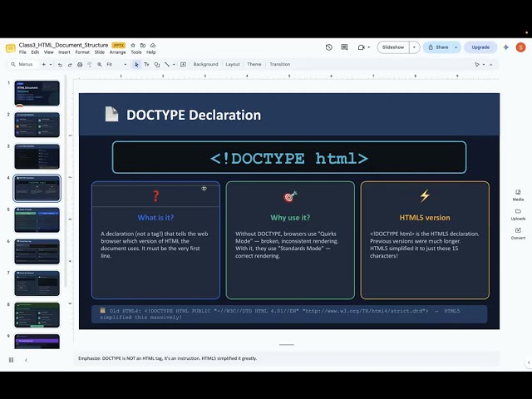Viewport: 532px width, 399px height.
Task: Select the shape insert tool
Action: click(x=157, y=65)
